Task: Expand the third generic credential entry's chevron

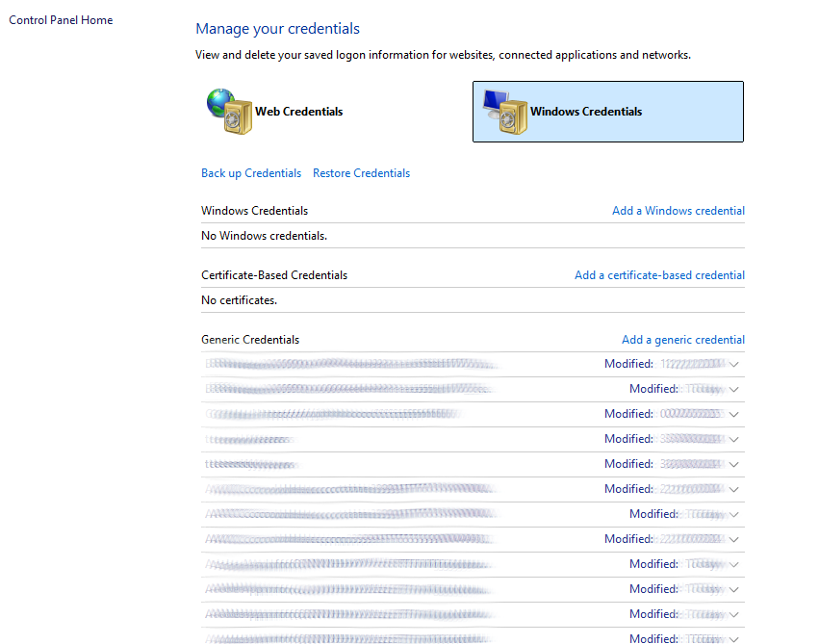Action: point(734,414)
